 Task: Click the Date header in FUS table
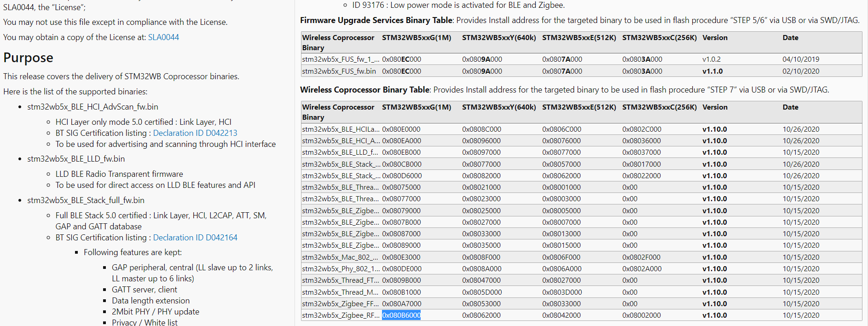click(790, 38)
